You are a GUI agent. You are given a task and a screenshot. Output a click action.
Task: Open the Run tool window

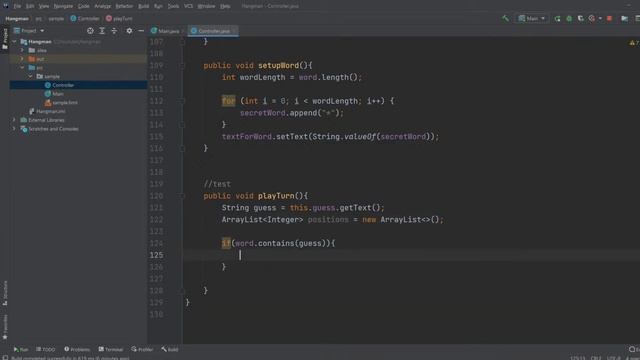[x=20, y=349]
